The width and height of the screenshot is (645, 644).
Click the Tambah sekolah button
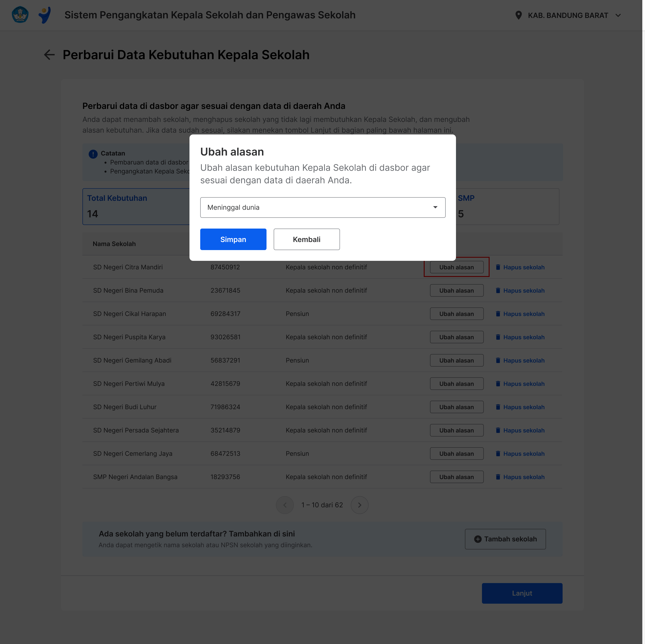coord(505,539)
